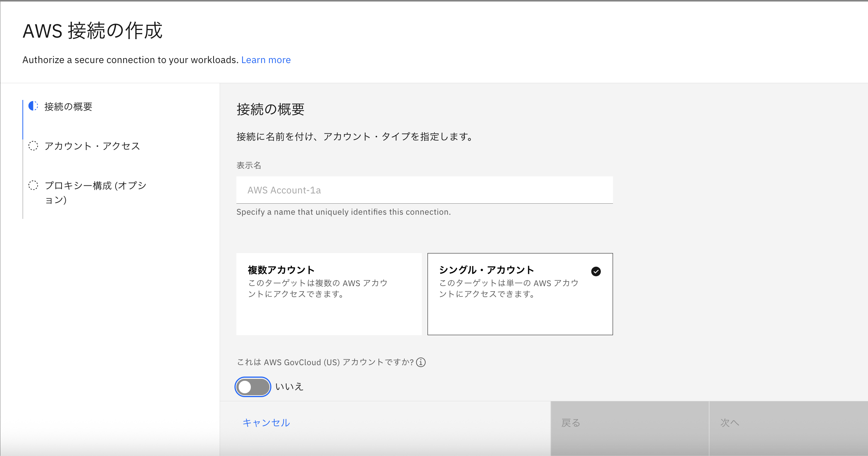Click the 接続の概要 section heading

[x=270, y=109]
